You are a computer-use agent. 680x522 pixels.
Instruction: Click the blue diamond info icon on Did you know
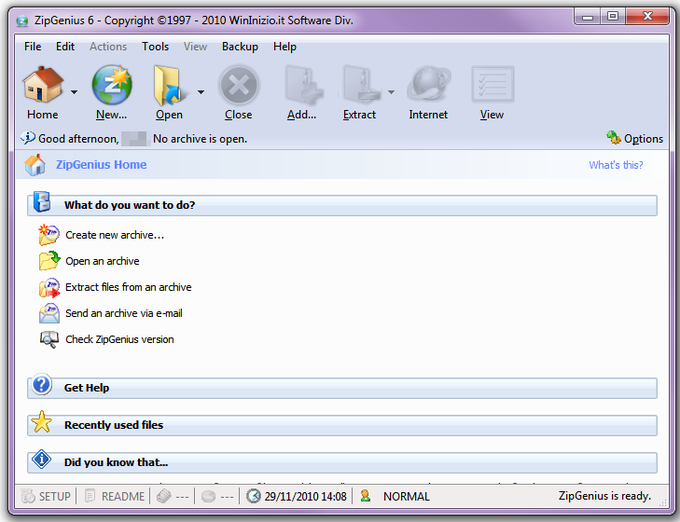click(x=42, y=459)
